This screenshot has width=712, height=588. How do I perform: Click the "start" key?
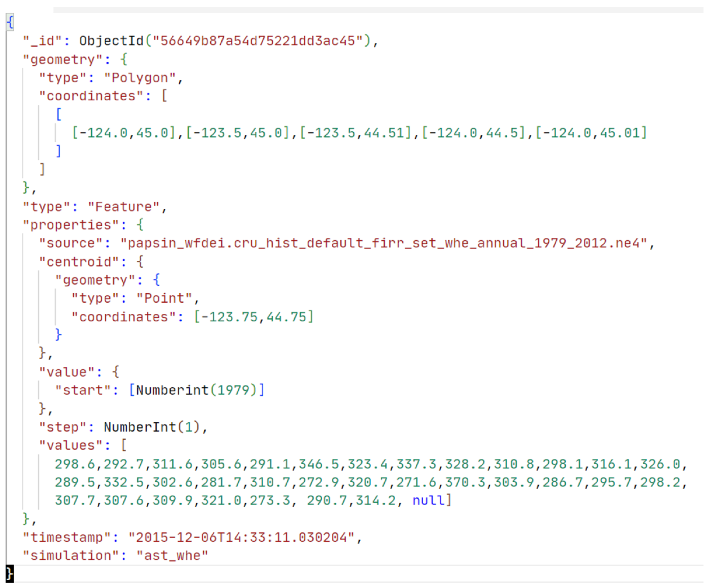click(83, 390)
